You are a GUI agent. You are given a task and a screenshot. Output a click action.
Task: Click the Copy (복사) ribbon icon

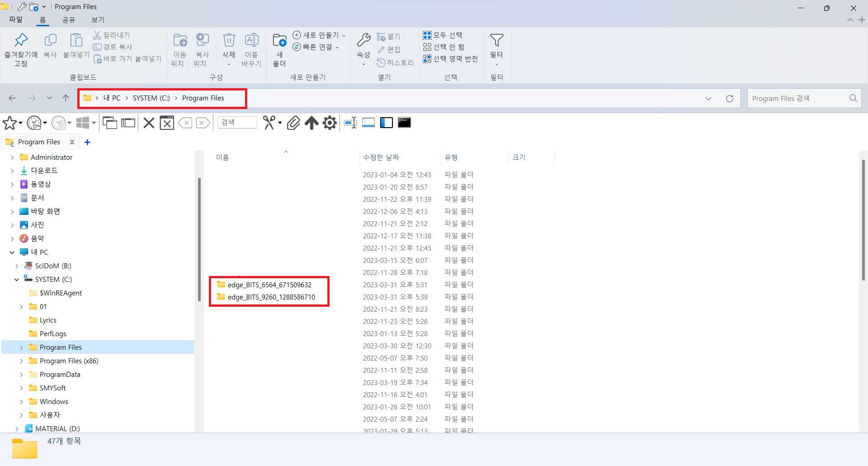[50, 40]
